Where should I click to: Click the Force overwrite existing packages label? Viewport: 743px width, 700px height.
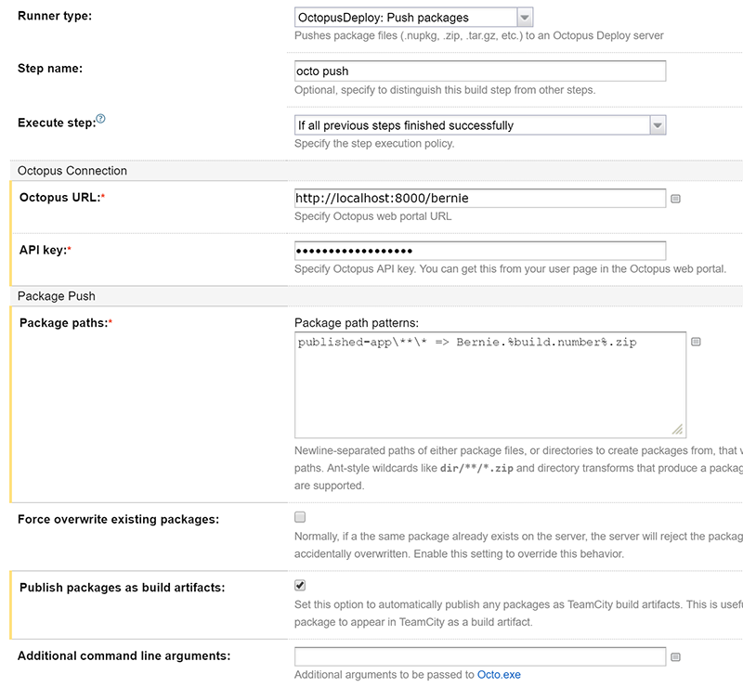tap(119, 519)
